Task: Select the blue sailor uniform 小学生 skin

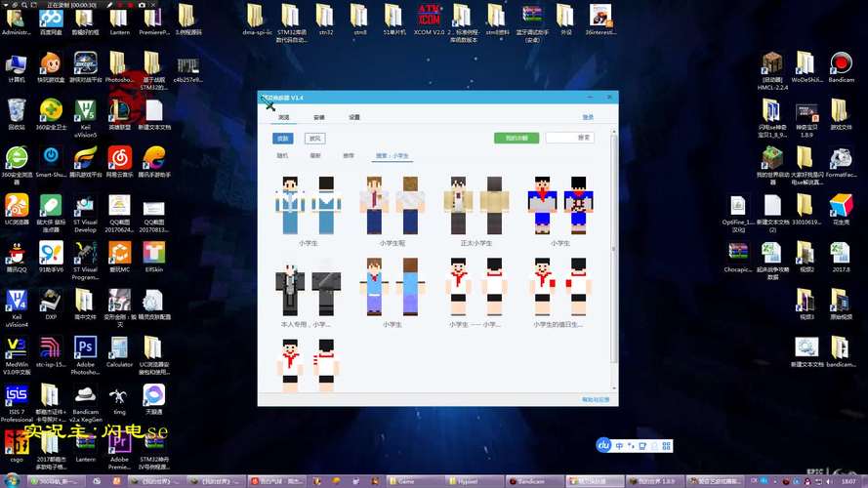Action: coord(309,212)
